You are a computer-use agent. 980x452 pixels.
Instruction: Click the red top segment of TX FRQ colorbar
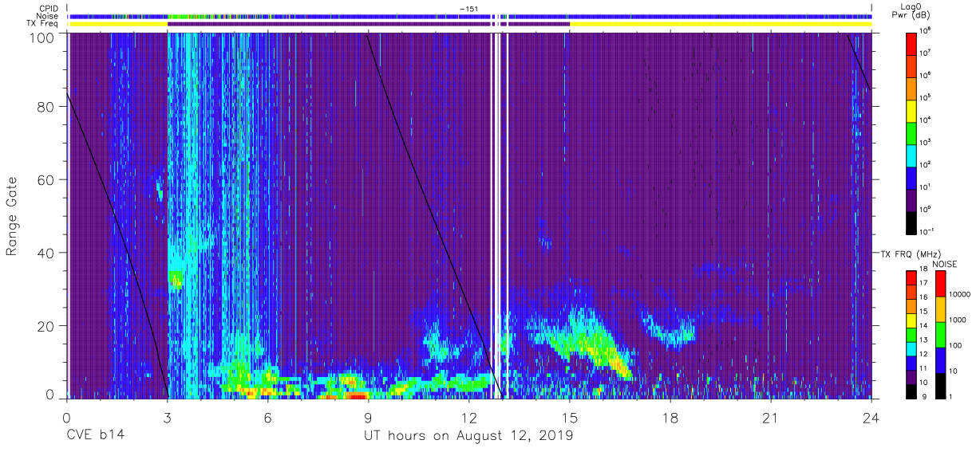(911, 277)
